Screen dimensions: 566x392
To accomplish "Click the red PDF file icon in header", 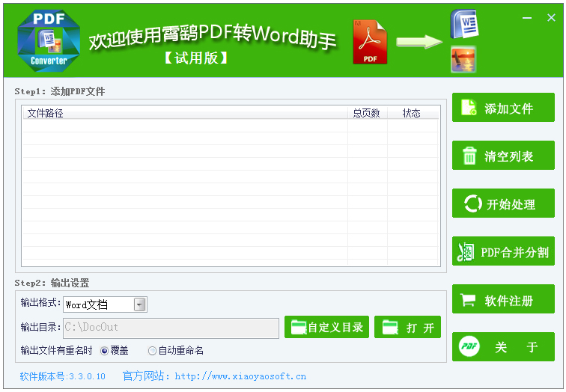I will point(370,41).
